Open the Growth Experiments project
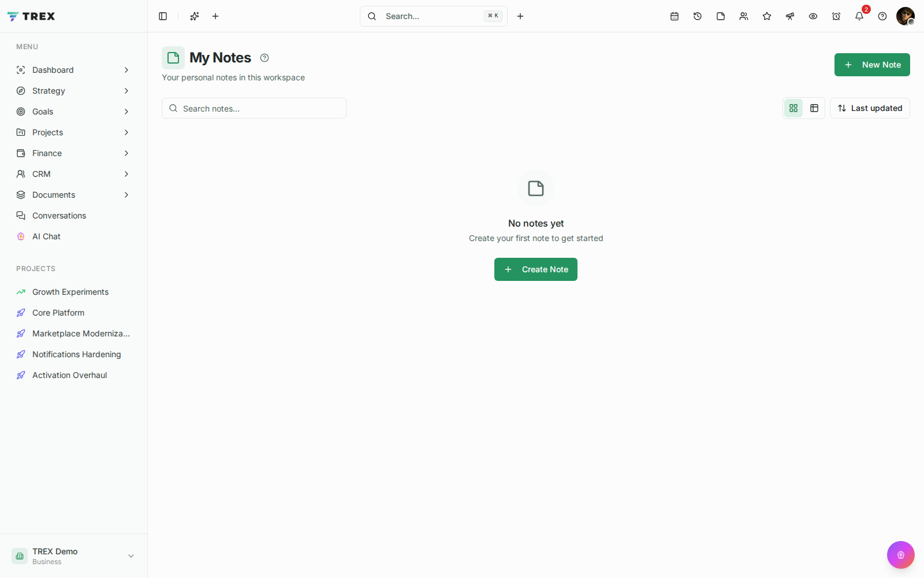924x578 pixels. (74, 292)
